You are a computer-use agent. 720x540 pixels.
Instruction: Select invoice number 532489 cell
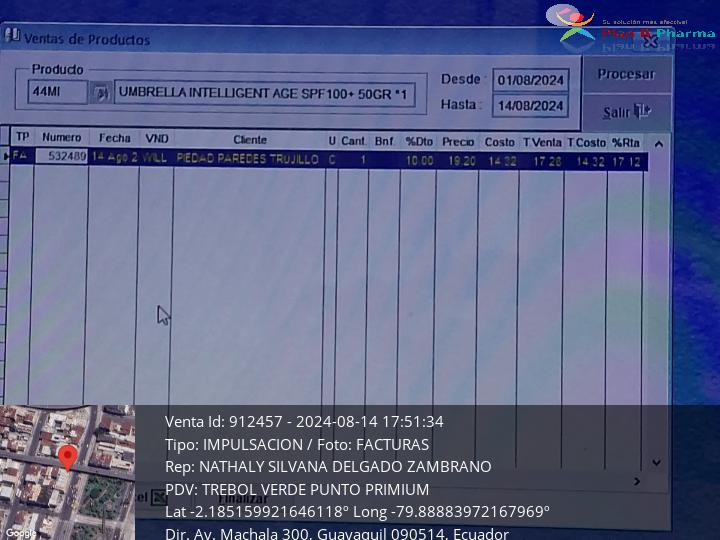coord(62,156)
